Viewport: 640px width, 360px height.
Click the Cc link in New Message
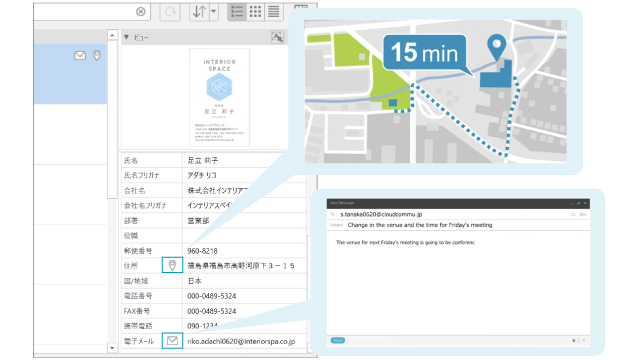tap(573, 214)
